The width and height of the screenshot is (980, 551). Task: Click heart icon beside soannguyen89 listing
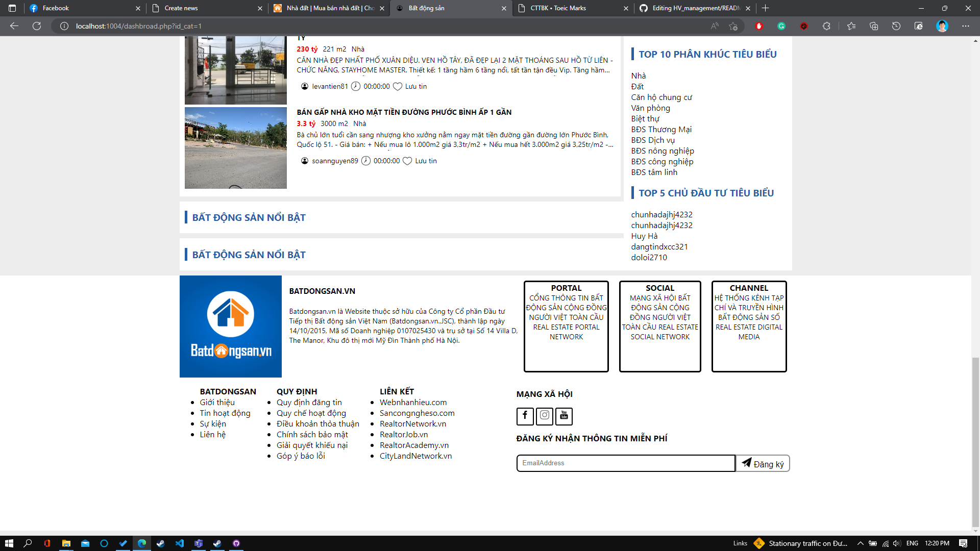tap(407, 161)
